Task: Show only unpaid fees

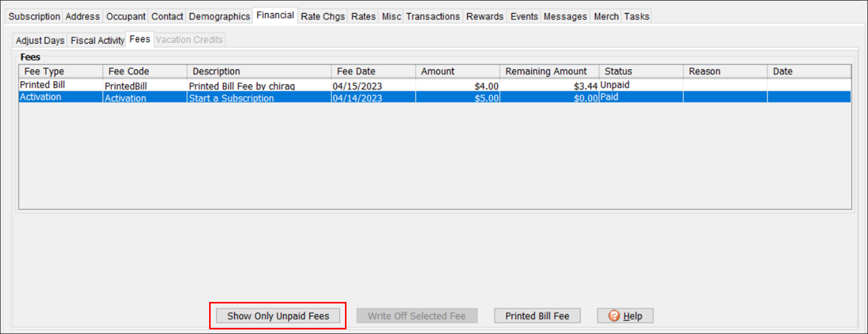Action: [x=278, y=316]
